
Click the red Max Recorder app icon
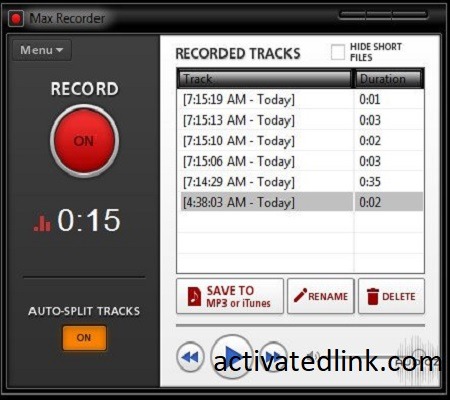click(15, 18)
